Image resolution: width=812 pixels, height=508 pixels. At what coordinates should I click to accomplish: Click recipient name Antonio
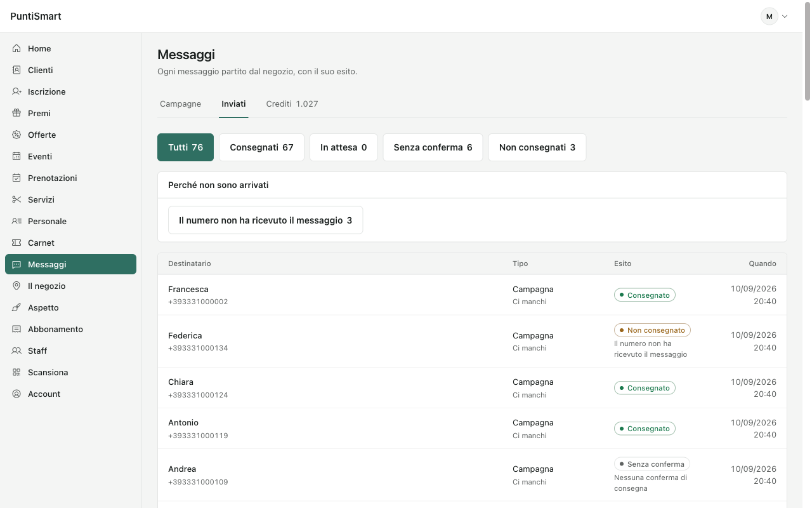(x=183, y=423)
